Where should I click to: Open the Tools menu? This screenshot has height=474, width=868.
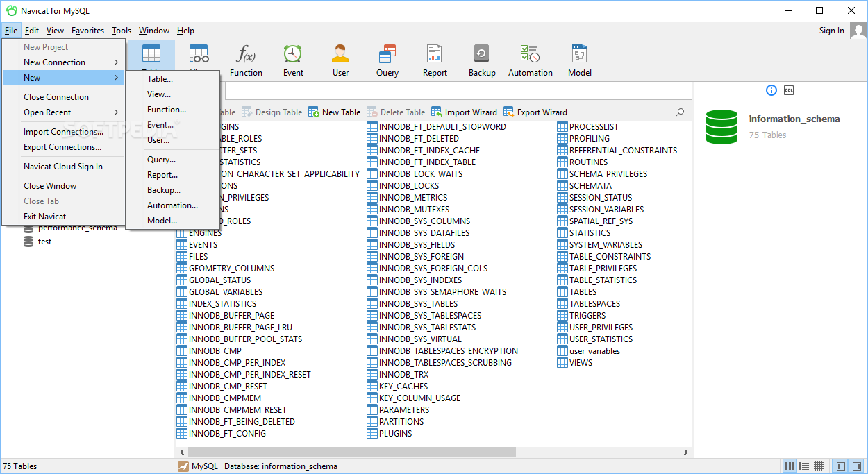[122, 31]
